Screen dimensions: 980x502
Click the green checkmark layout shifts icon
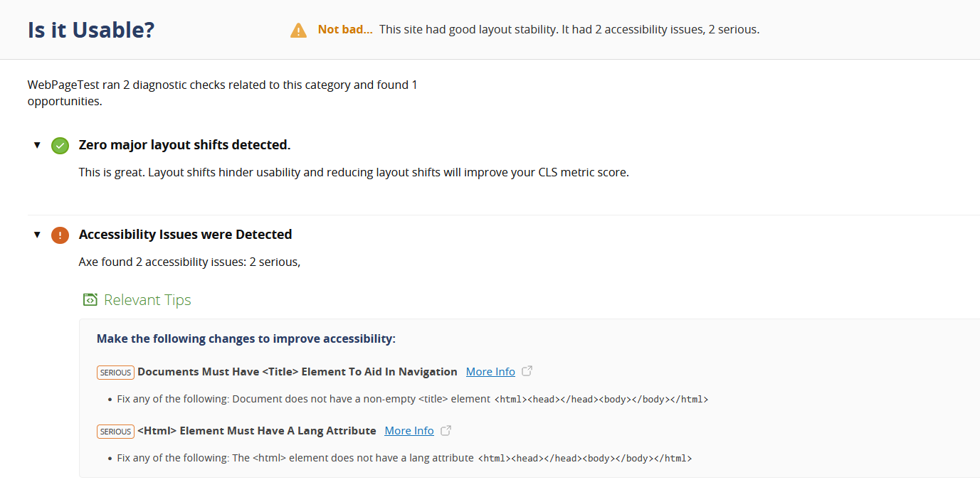(x=60, y=146)
